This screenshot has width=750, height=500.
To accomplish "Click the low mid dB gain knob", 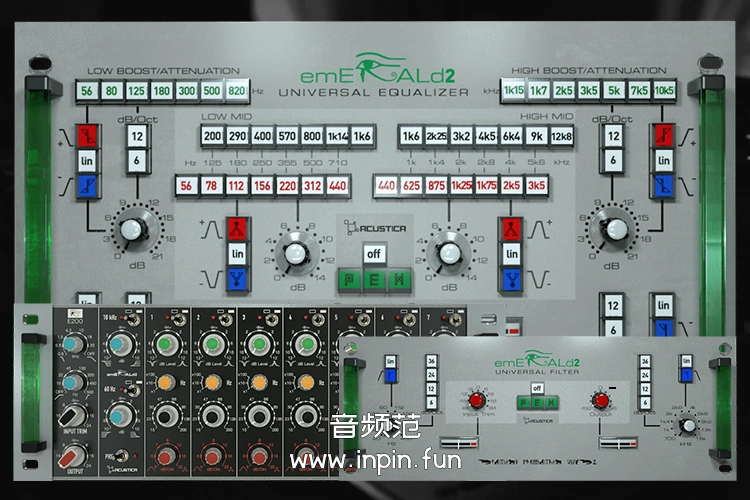I will coord(296,254).
